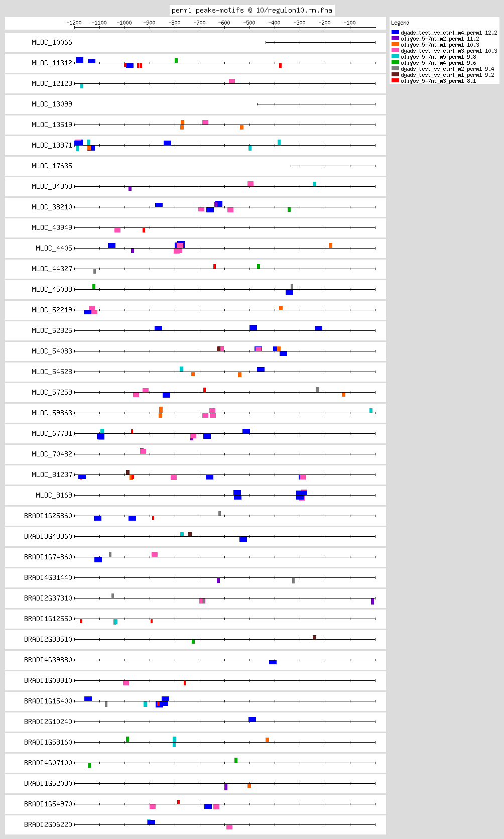Click the pink motif on MLOC_12123 row
This screenshot has height=839, width=504.
(232, 81)
